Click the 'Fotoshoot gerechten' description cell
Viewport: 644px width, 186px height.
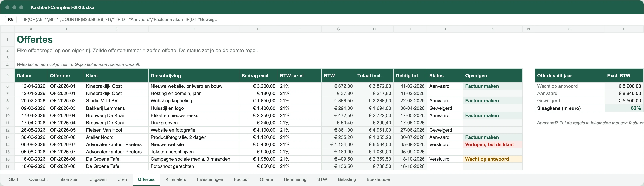tap(194, 166)
